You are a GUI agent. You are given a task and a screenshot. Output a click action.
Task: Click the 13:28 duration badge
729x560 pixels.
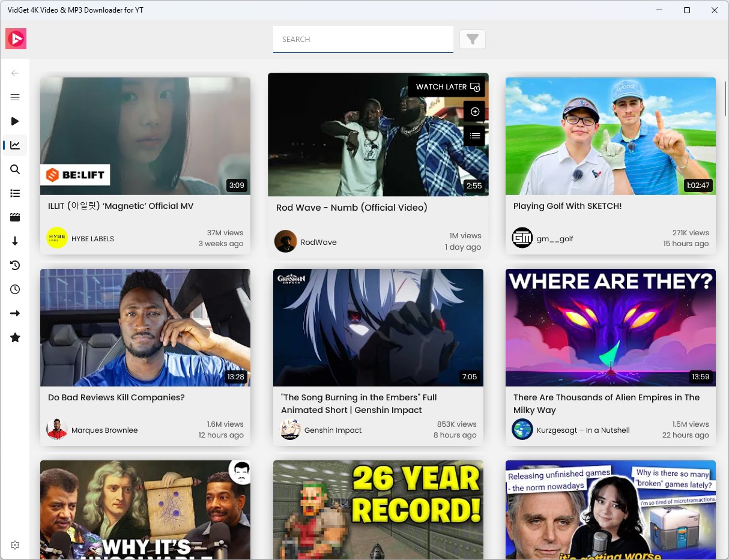pos(235,377)
